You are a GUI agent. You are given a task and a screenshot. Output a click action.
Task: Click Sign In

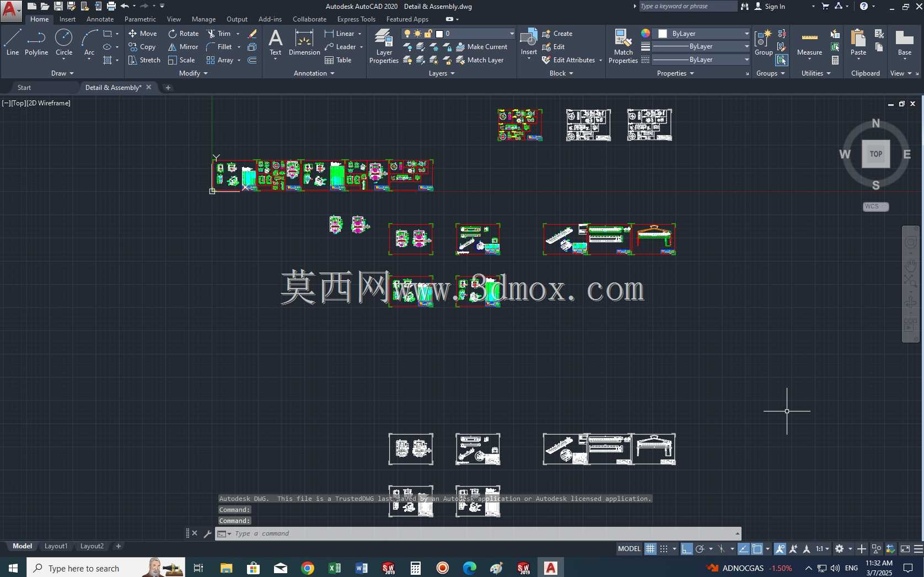click(x=770, y=7)
